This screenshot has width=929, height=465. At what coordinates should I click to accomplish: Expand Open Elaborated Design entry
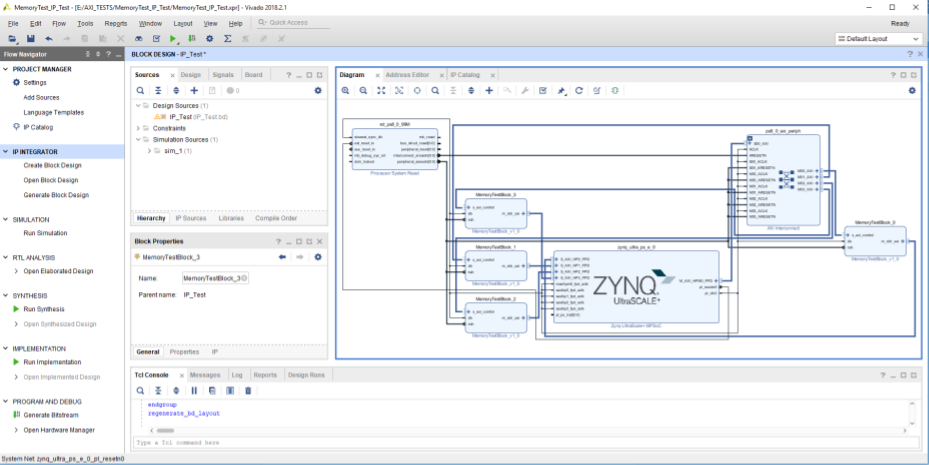click(16, 271)
